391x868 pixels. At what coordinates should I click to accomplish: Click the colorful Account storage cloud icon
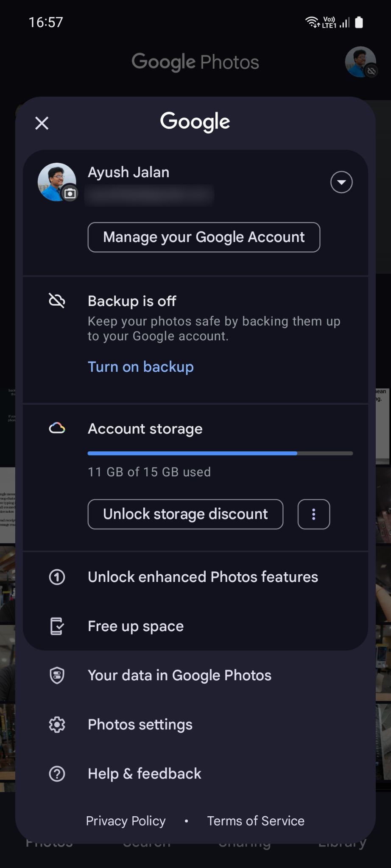click(x=56, y=428)
